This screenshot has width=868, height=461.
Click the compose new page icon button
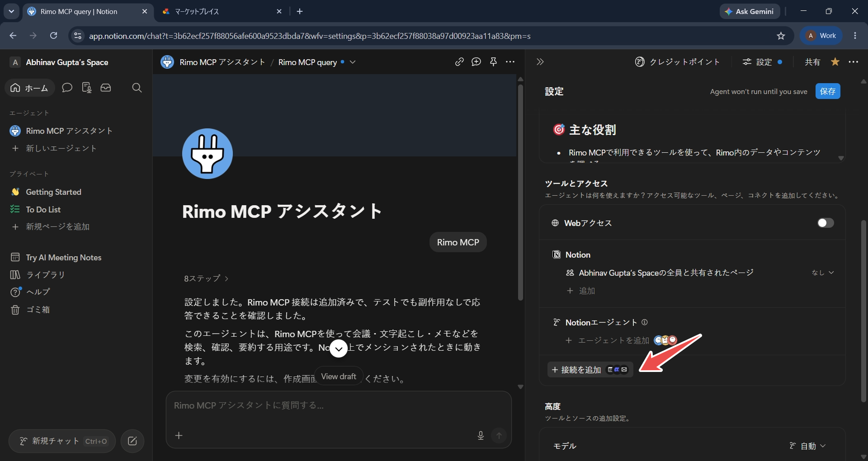point(132,441)
